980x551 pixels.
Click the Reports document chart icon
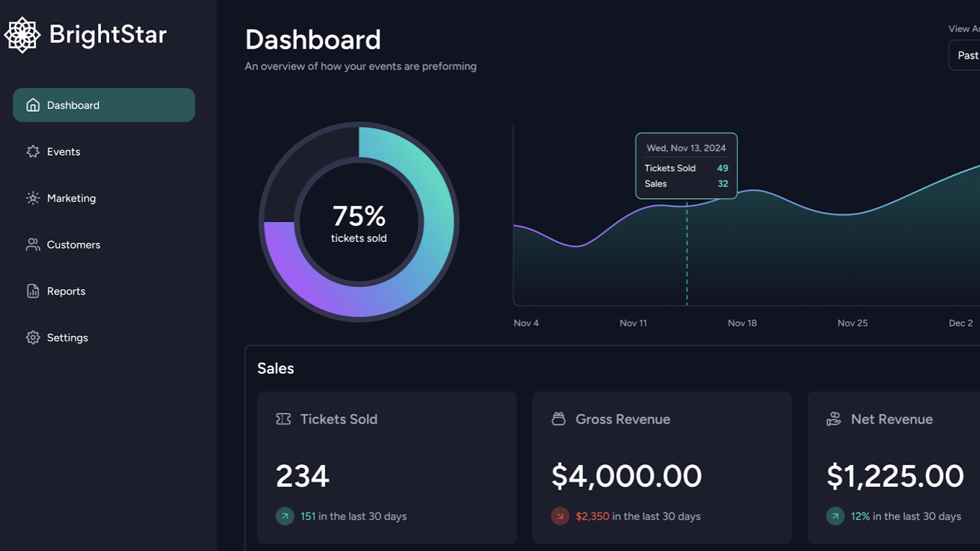[x=33, y=291]
